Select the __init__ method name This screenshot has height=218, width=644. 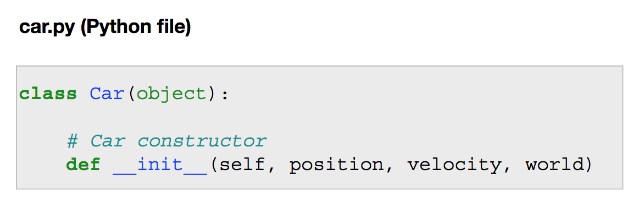click(160, 165)
